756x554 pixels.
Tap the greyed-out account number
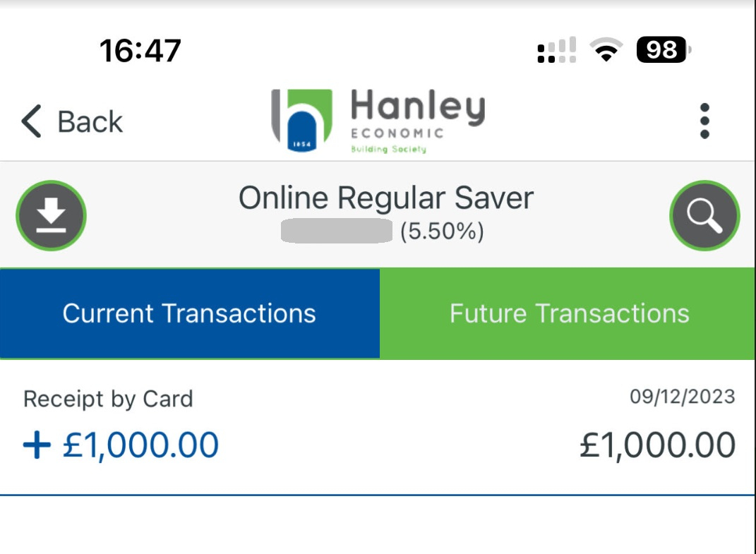pos(337,231)
